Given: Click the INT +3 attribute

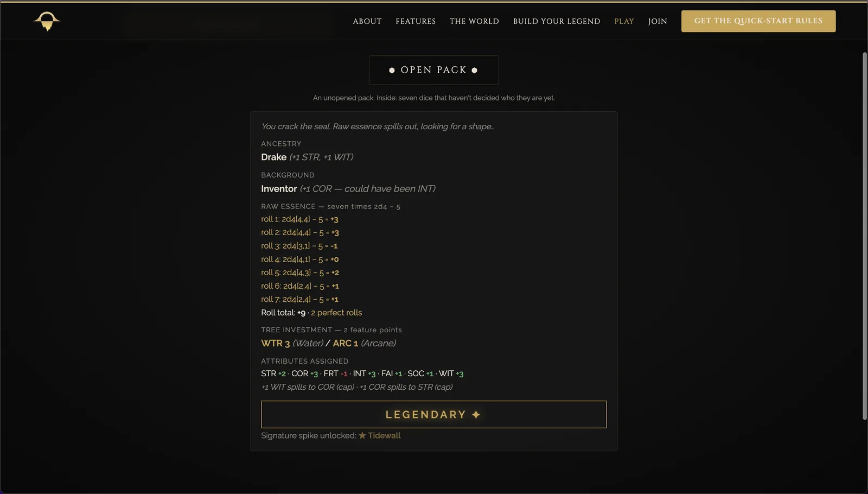Looking at the screenshot, I should [x=364, y=373].
